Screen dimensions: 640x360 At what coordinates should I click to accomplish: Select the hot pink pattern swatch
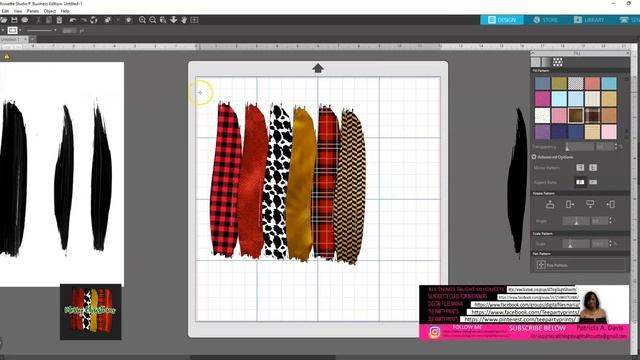542,99
